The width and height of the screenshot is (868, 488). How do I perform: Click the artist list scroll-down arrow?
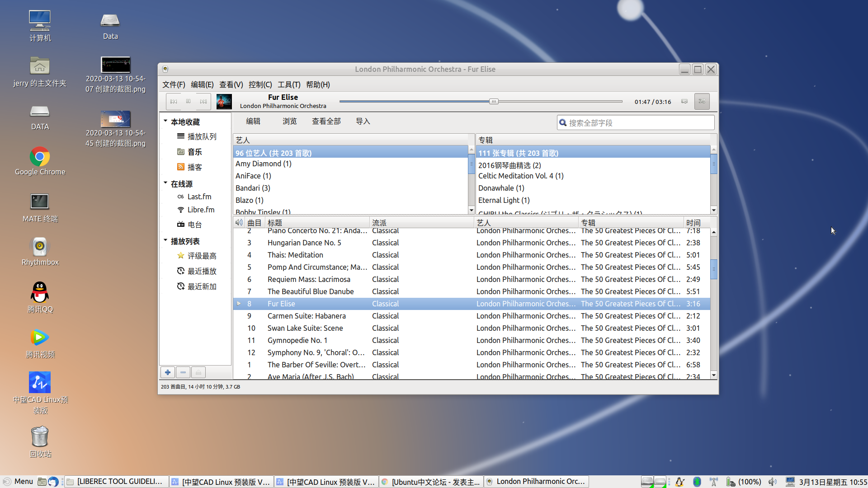tap(471, 210)
